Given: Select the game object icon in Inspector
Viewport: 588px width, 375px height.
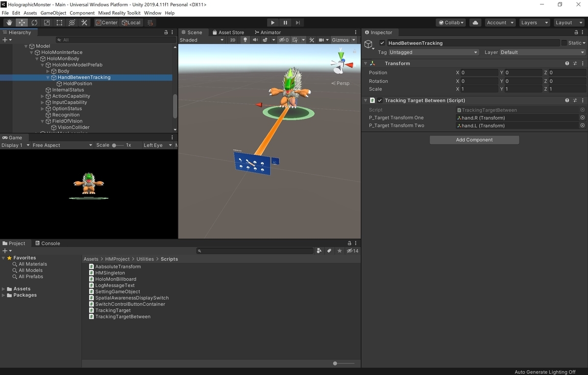Looking at the screenshot, I should (368, 44).
